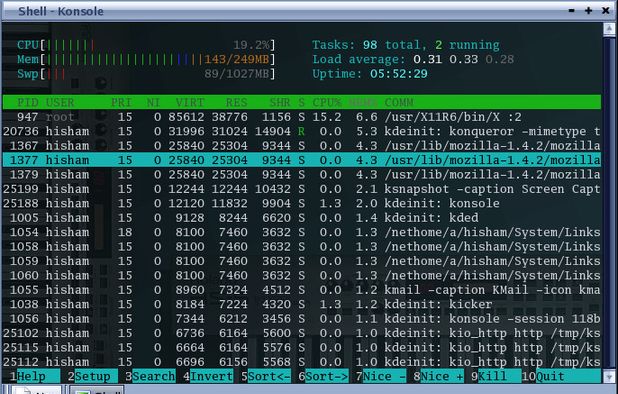
Task: Open Setup from the function bar
Action: click(x=93, y=376)
